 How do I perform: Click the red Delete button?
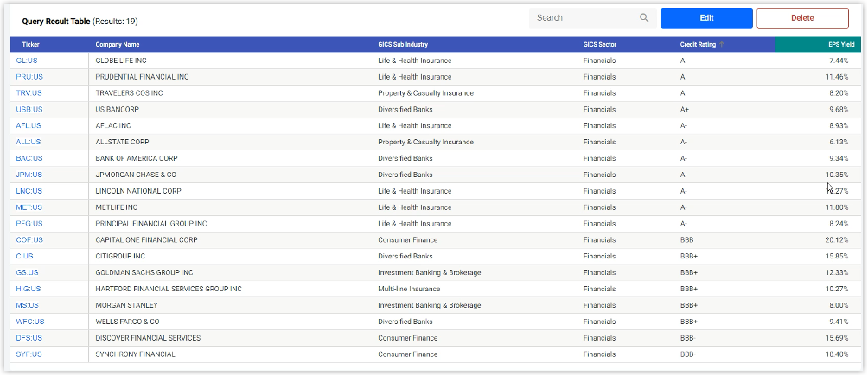pos(802,18)
